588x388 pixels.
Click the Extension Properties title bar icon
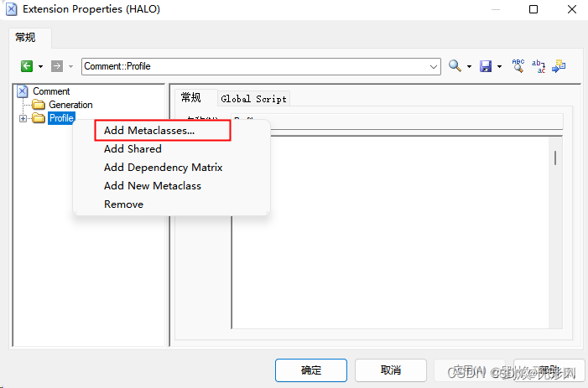(11, 9)
